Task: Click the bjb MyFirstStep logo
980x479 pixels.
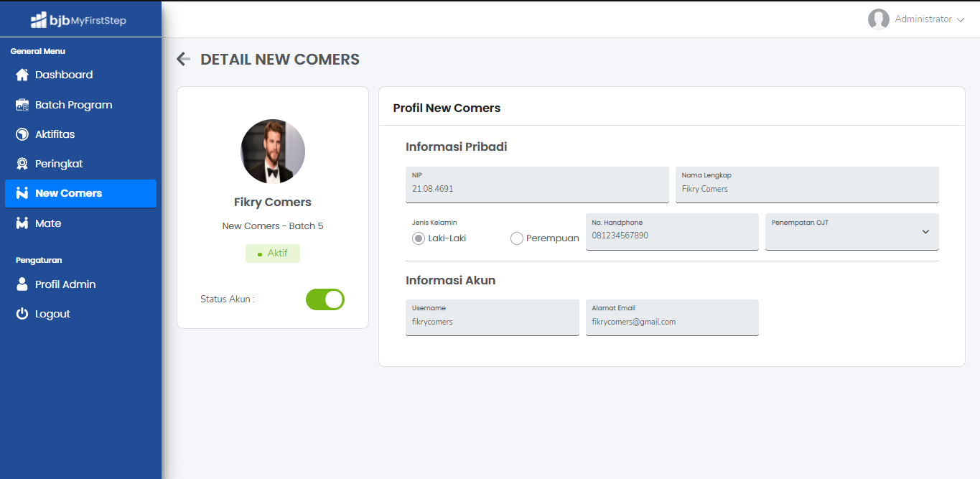Action: click(x=79, y=20)
